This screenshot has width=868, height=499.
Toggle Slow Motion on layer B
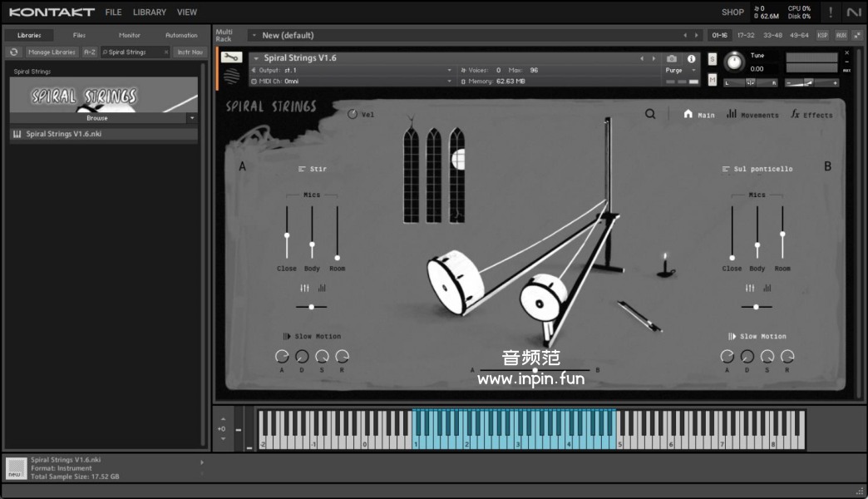click(x=757, y=336)
